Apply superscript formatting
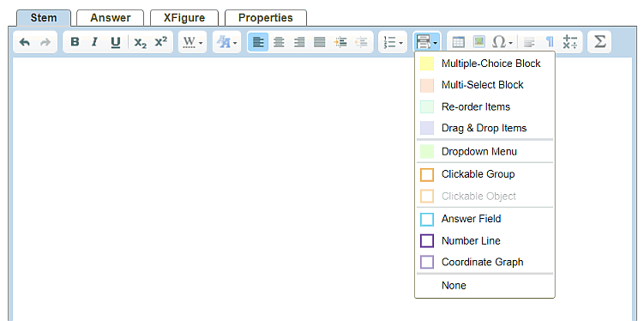This screenshot has height=321, width=644. pyautogui.click(x=161, y=42)
